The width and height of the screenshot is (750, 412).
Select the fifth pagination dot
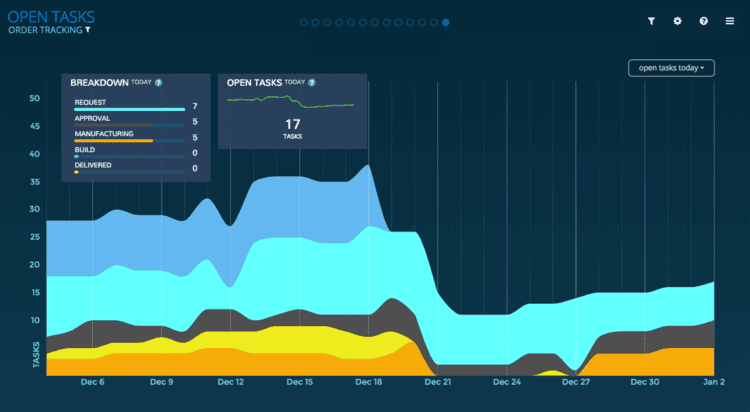351,22
